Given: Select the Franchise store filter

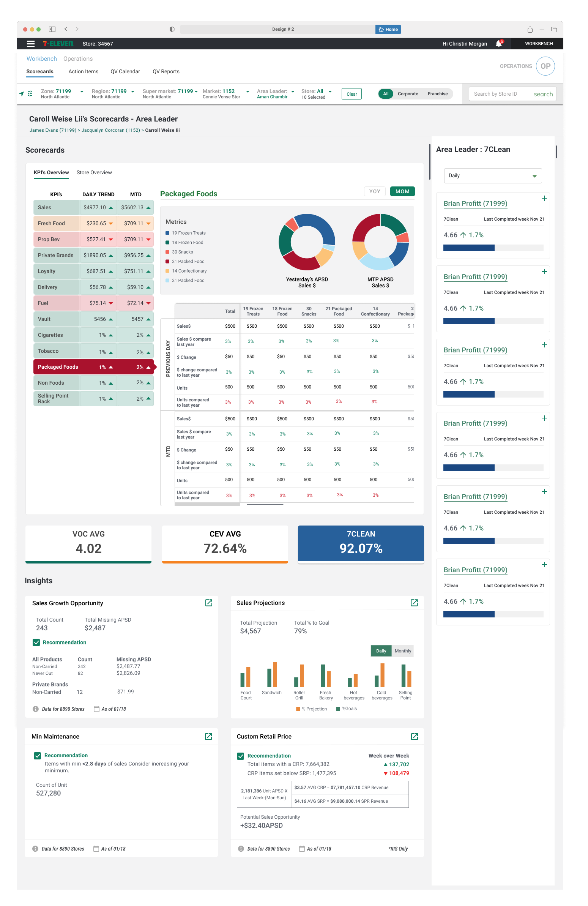Looking at the screenshot, I should pos(437,94).
